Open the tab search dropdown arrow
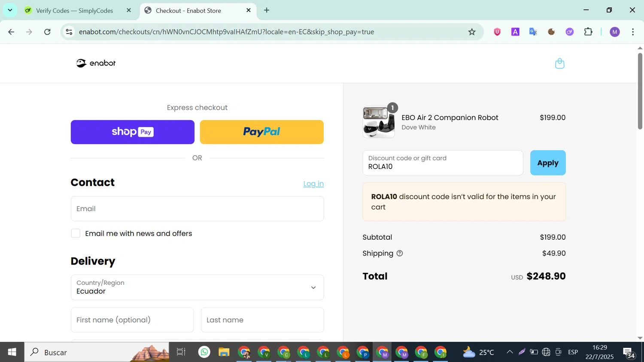Image resolution: width=644 pixels, height=362 pixels. [10, 10]
